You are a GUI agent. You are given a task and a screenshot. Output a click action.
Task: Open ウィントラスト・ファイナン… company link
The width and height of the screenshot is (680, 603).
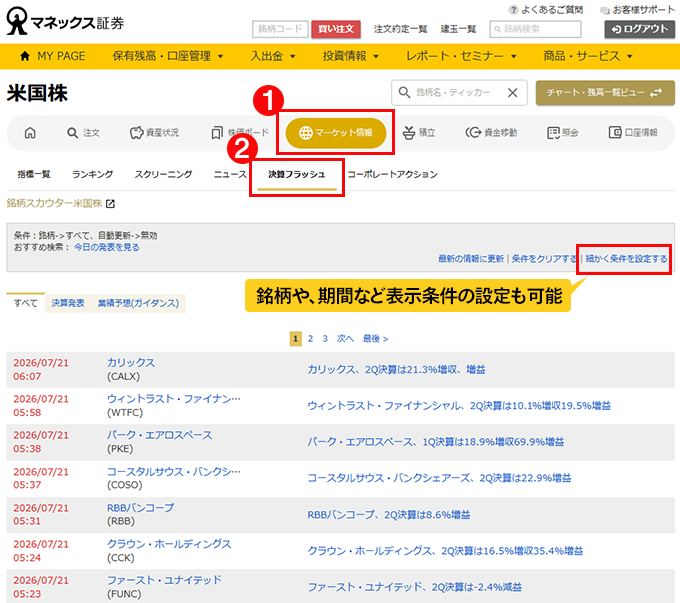(173, 399)
